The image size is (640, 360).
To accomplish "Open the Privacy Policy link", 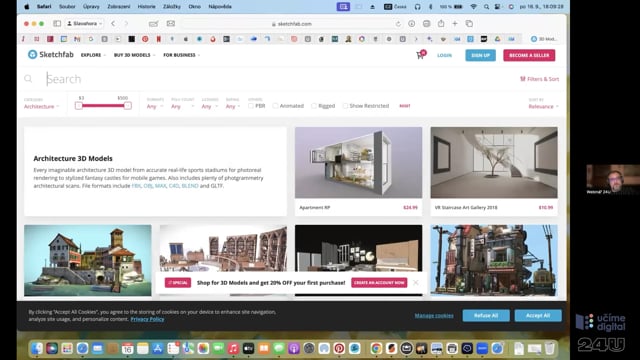I will tap(147, 319).
